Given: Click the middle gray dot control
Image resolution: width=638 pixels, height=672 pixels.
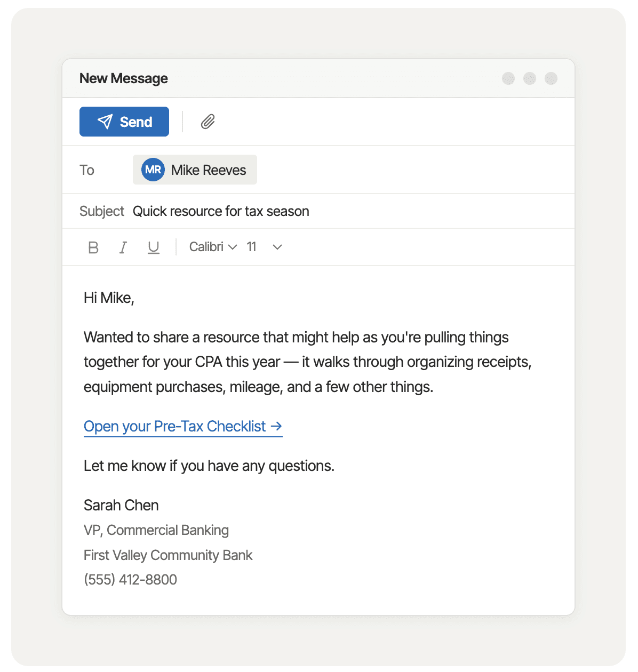Looking at the screenshot, I should (x=530, y=78).
